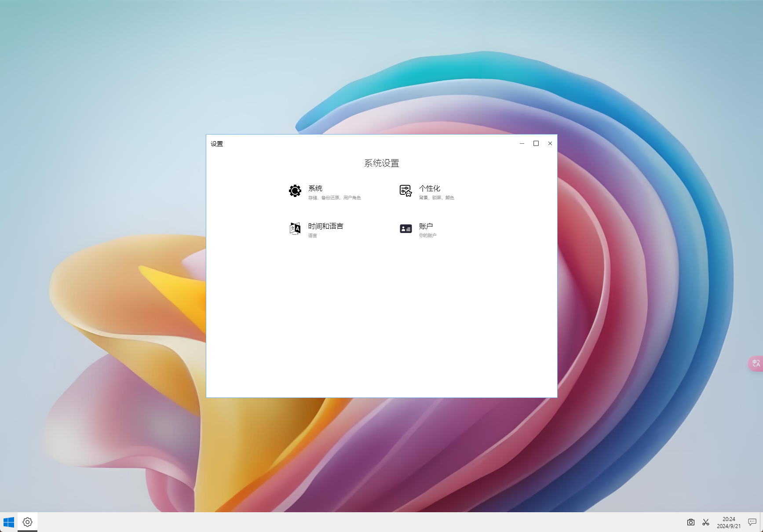Click the 个性化 personalization icon

point(405,191)
